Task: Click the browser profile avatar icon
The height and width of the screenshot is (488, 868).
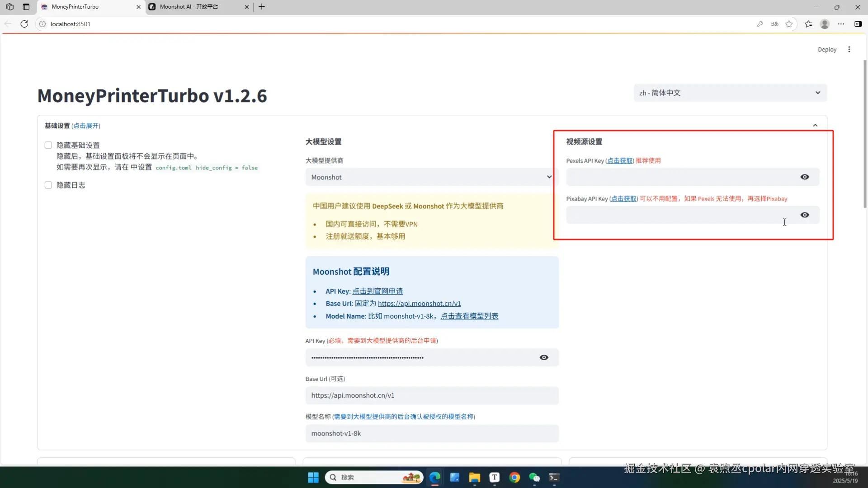Action: [825, 24]
